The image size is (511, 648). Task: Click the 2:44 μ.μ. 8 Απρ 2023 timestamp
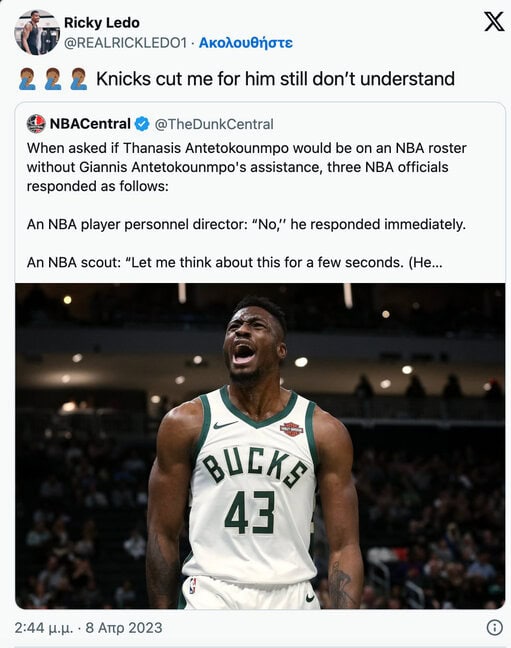[x=88, y=628]
